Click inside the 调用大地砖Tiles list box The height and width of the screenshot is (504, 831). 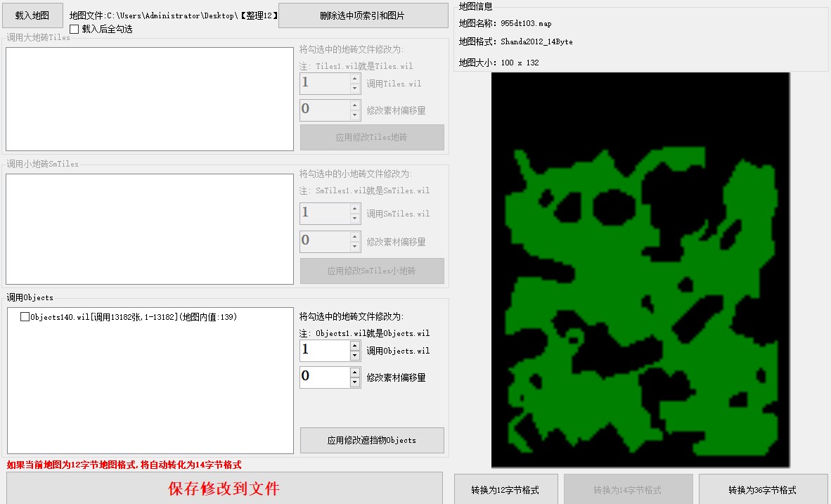[x=149, y=99]
